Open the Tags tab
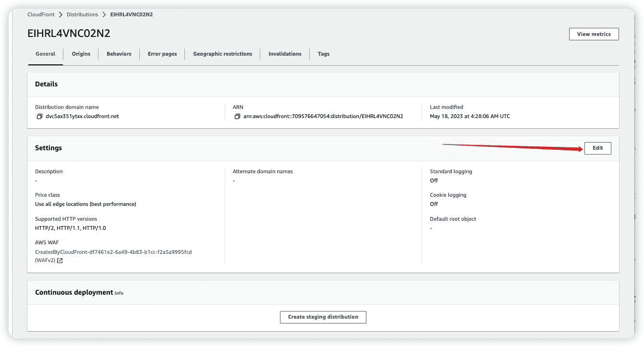Screen dimensions: 644x347 click(324, 54)
